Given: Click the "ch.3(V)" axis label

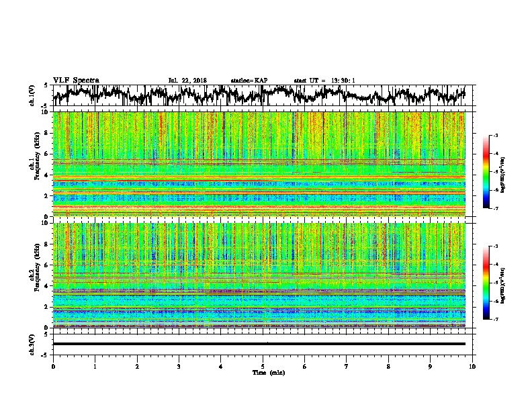Looking at the screenshot, I should click(x=32, y=345).
